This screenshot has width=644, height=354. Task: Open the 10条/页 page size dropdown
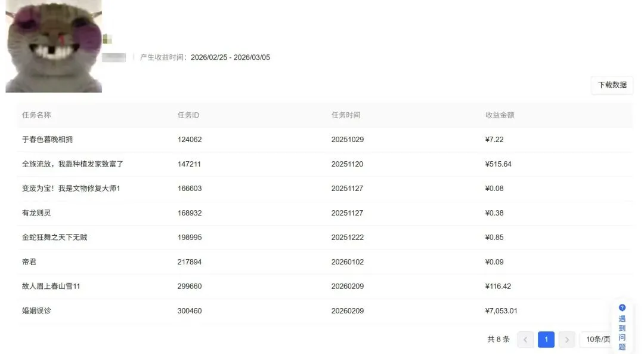(597, 340)
